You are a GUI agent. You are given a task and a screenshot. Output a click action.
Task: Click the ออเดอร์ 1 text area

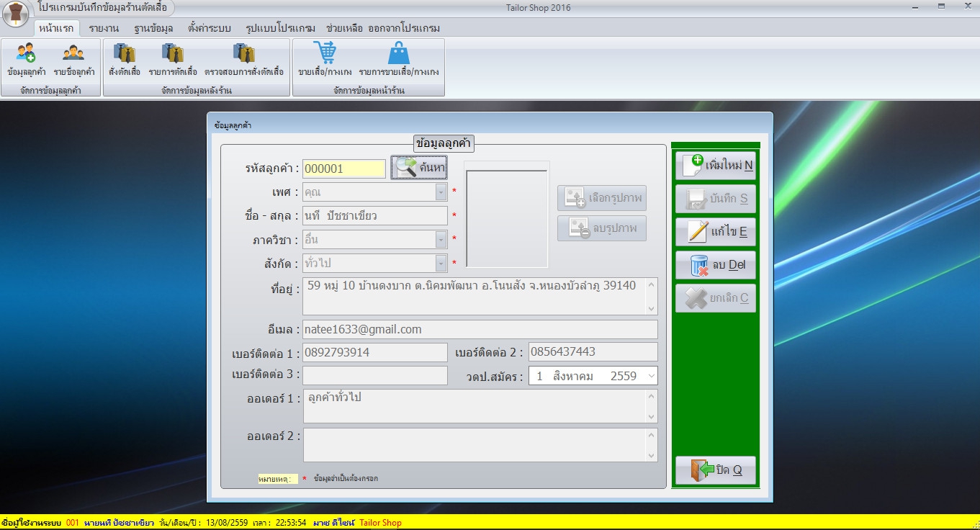point(474,406)
